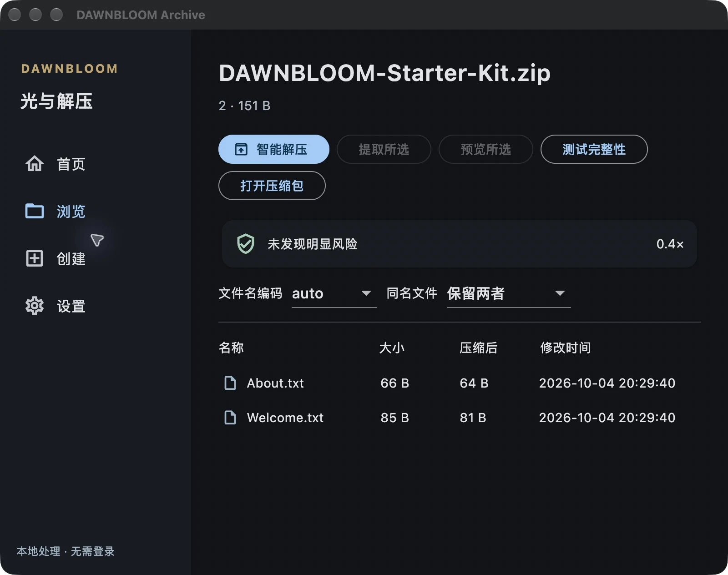Click the 未发现明显风险 status text

click(x=312, y=244)
